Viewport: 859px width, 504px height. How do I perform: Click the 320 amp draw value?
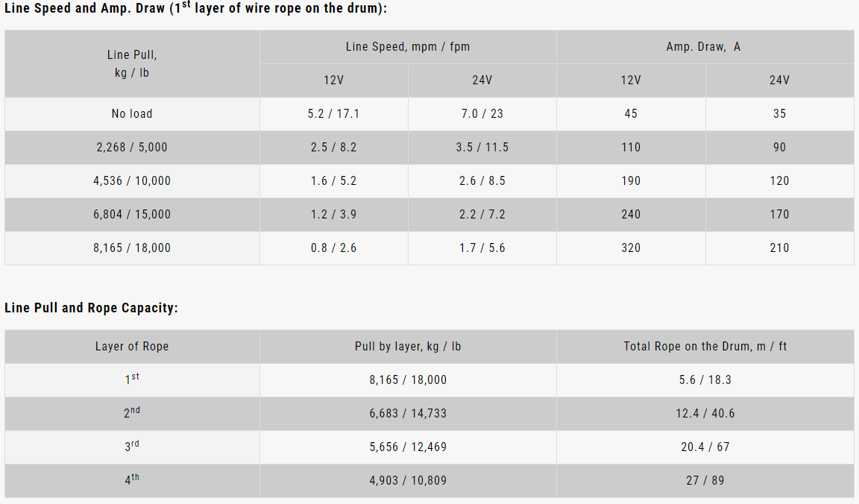[631, 248]
